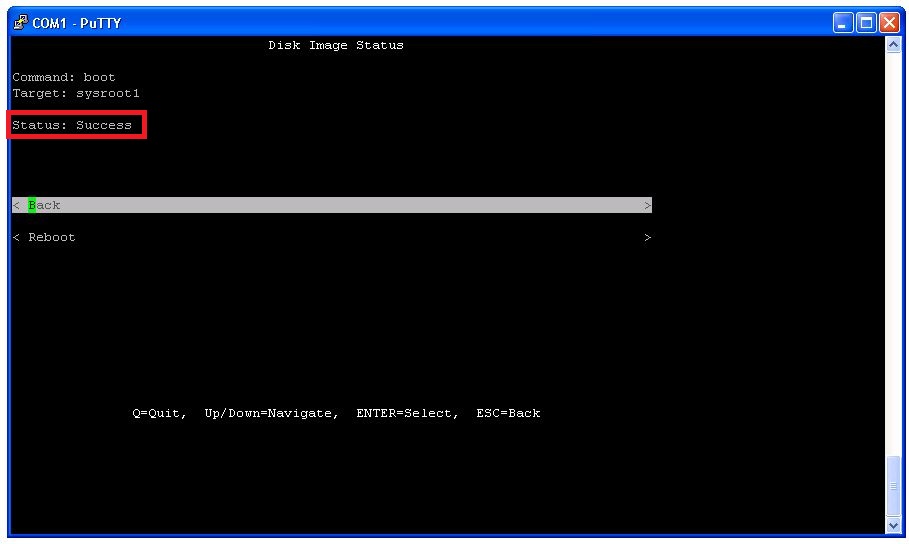Select the highlighted Back menu entry
Viewport: 909px width, 544px height.
[332, 205]
